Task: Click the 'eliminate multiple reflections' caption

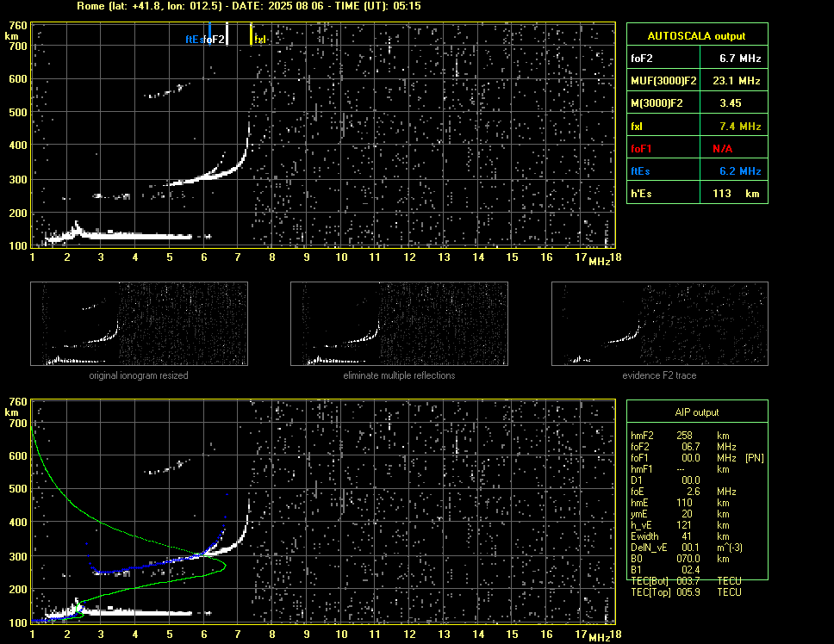Action: (x=399, y=375)
